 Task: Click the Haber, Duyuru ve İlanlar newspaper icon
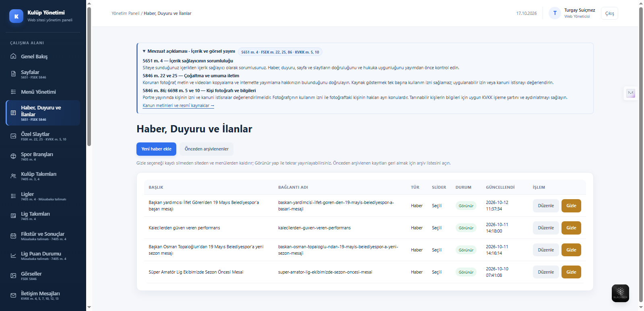[x=13, y=113]
